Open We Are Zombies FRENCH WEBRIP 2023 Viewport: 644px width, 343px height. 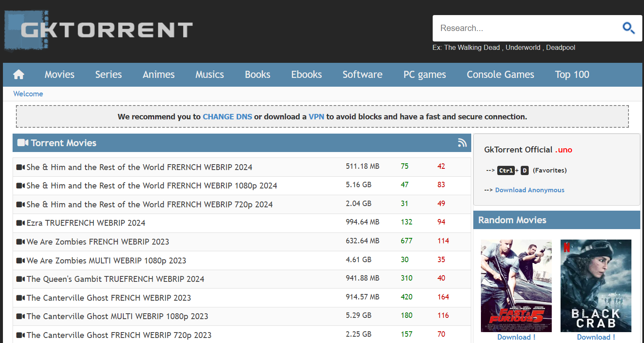[x=98, y=242]
